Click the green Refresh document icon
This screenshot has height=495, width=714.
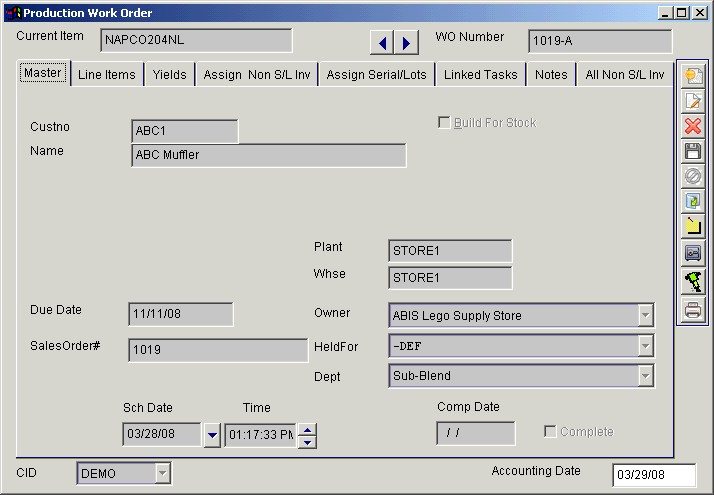click(692, 201)
